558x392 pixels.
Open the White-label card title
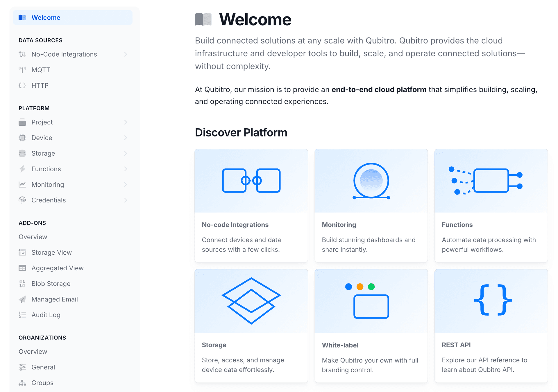340,345
